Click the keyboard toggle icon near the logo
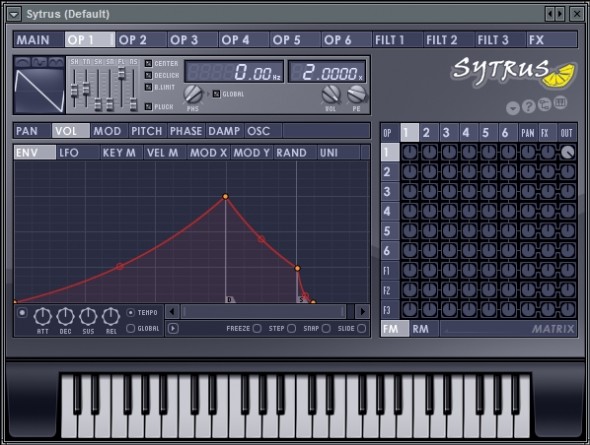Viewport: 590px width, 445px height. (x=560, y=102)
